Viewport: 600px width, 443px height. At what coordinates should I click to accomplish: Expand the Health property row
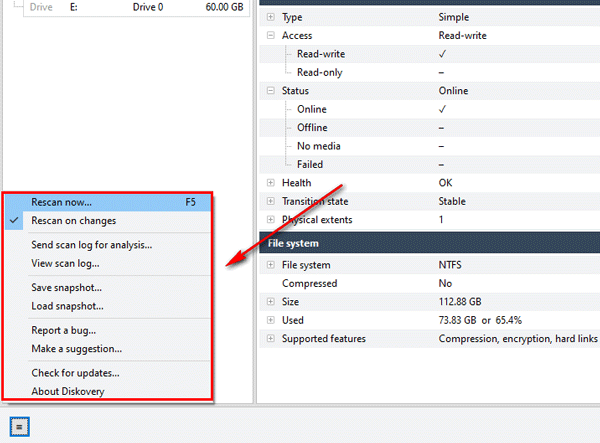tap(271, 183)
